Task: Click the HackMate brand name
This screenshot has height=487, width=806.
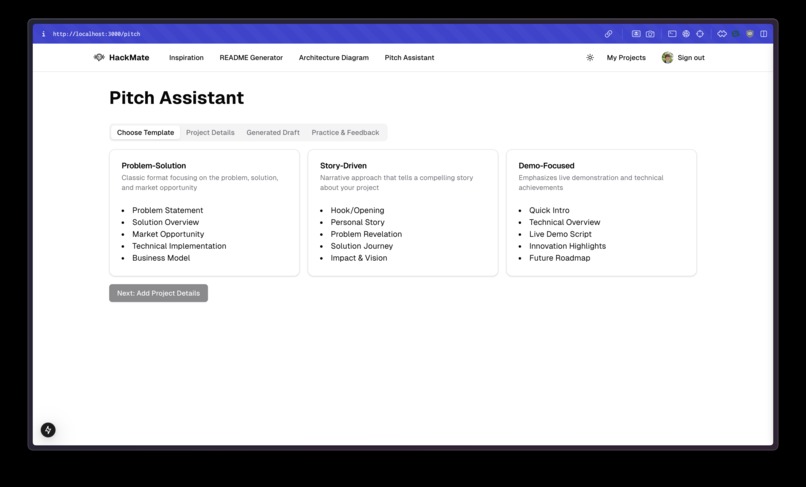Action: pos(129,58)
